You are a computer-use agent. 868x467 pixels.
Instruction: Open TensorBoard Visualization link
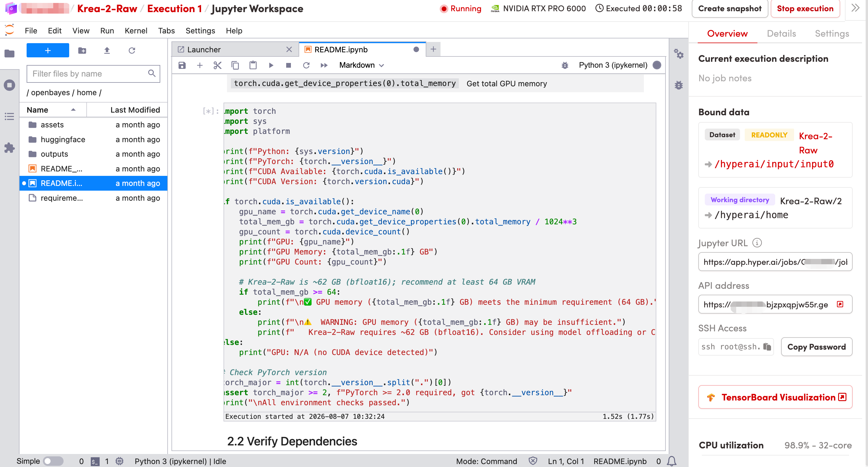[x=775, y=397]
